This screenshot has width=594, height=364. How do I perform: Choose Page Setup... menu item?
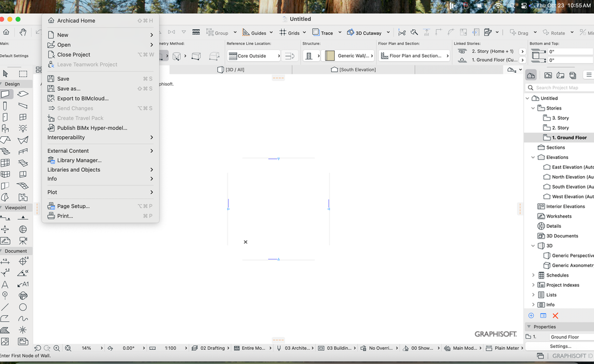coord(100,206)
